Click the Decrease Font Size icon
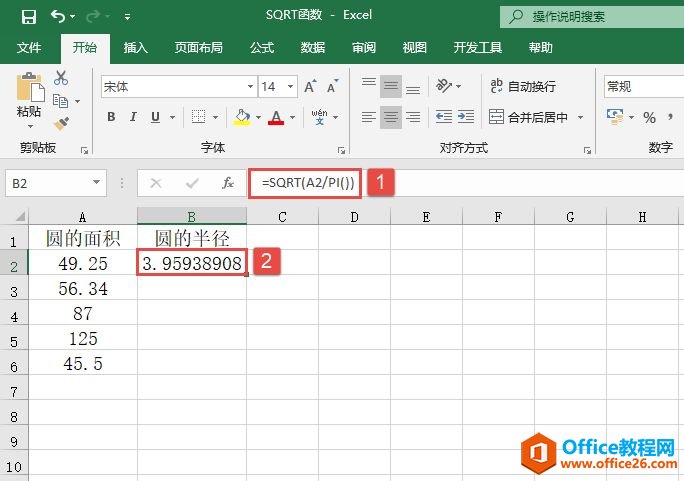Image resolution: width=684 pixels, height=481 pixels. tap(332, 86)
